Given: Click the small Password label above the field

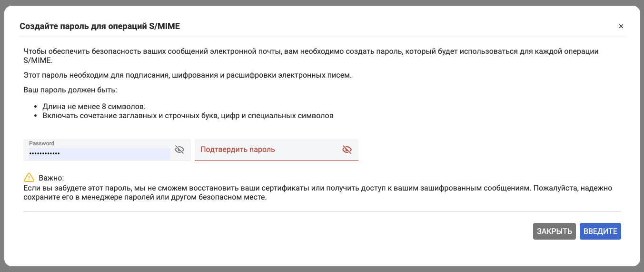Looking at the screenshot, I should pos(42,143).
